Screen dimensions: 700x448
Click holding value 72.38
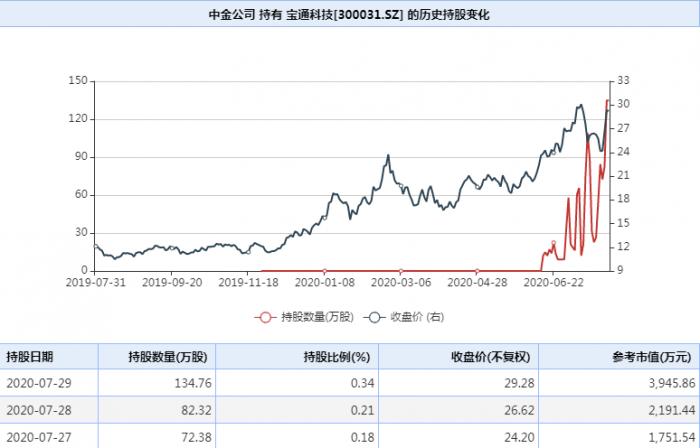pos(196,437)
